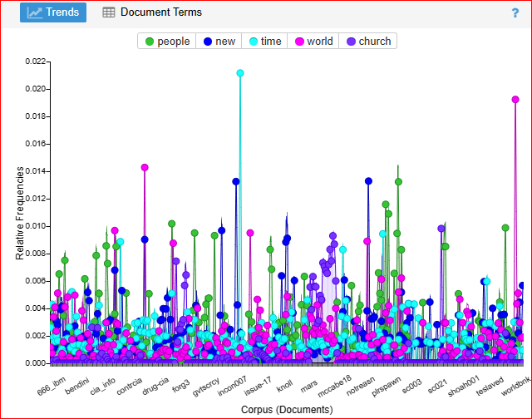Toggle the 'world' legend series

click(313, 42)
